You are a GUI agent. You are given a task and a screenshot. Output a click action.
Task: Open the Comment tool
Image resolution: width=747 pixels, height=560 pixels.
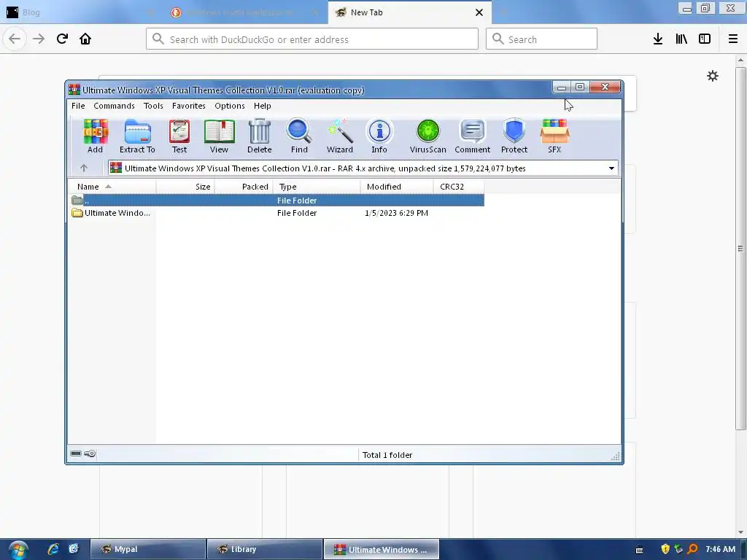(472, 136)
